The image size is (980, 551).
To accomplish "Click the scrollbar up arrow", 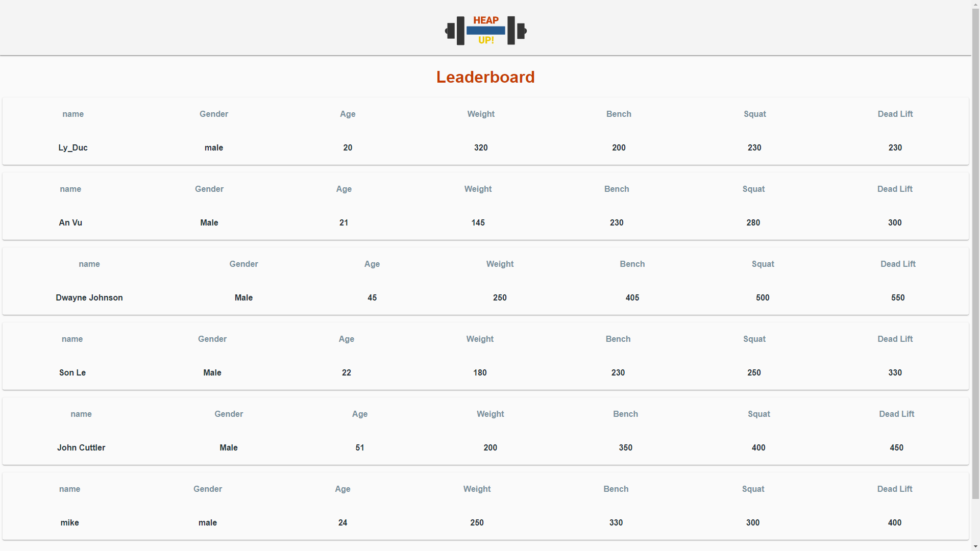I will pyautogui.click(x=975, y=4).
